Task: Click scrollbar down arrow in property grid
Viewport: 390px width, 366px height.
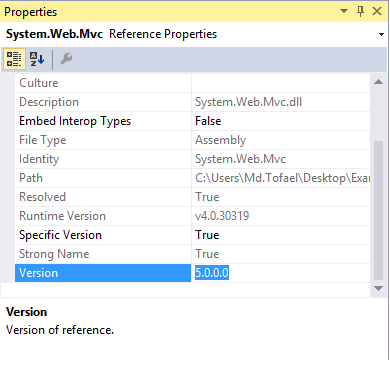Action: click(378, 288)
